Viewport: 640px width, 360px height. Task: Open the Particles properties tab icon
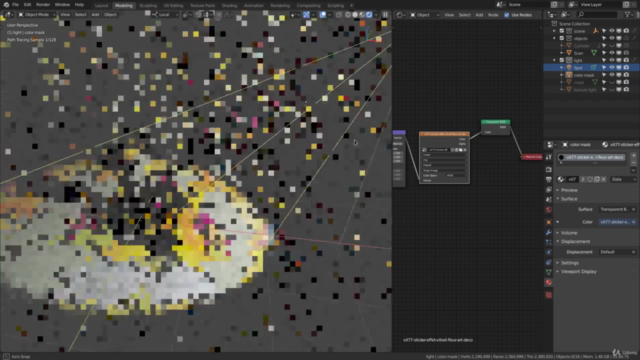549,242
